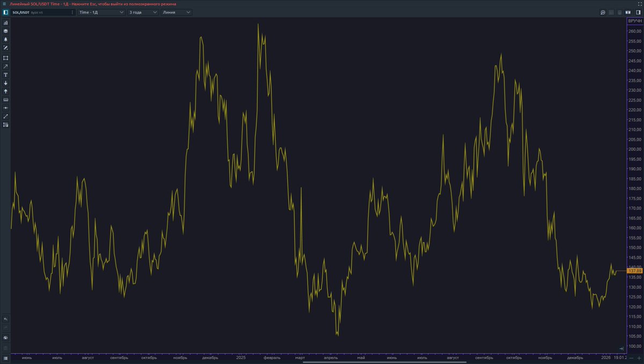Select the down arrow marker tool
The image size is (644, 364).
point(6,83)
